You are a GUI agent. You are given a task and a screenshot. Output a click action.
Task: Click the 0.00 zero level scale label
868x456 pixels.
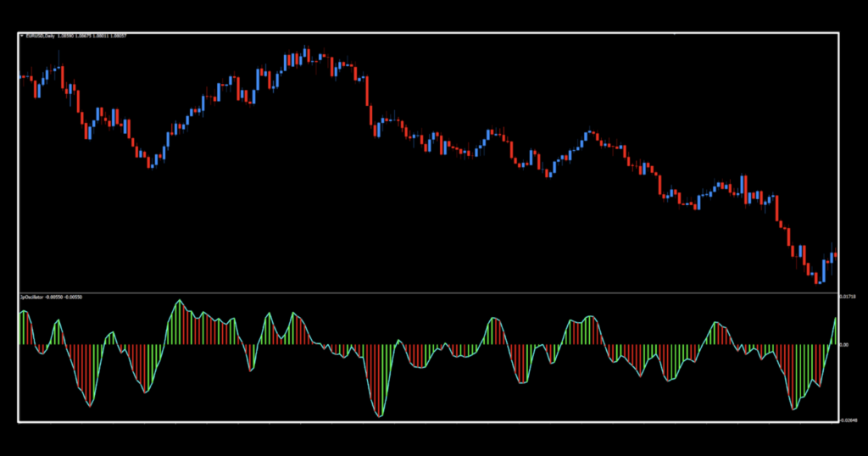point(843,345)
